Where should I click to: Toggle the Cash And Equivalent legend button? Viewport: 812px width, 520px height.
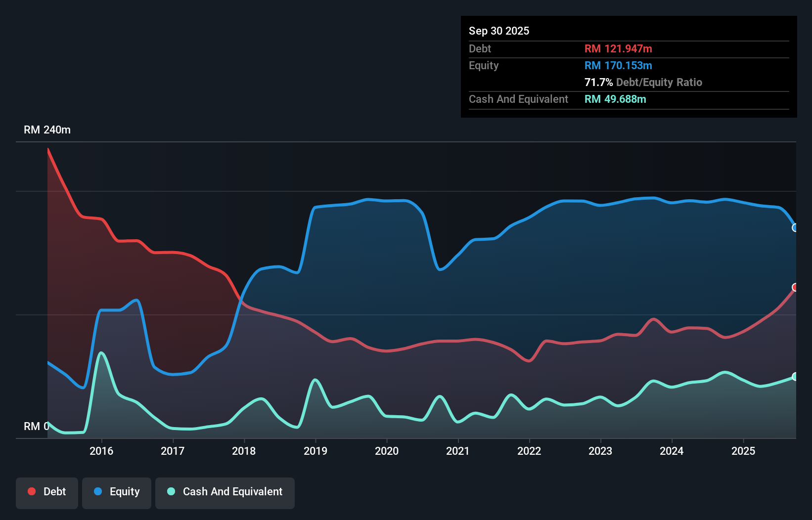coord(225,493)
